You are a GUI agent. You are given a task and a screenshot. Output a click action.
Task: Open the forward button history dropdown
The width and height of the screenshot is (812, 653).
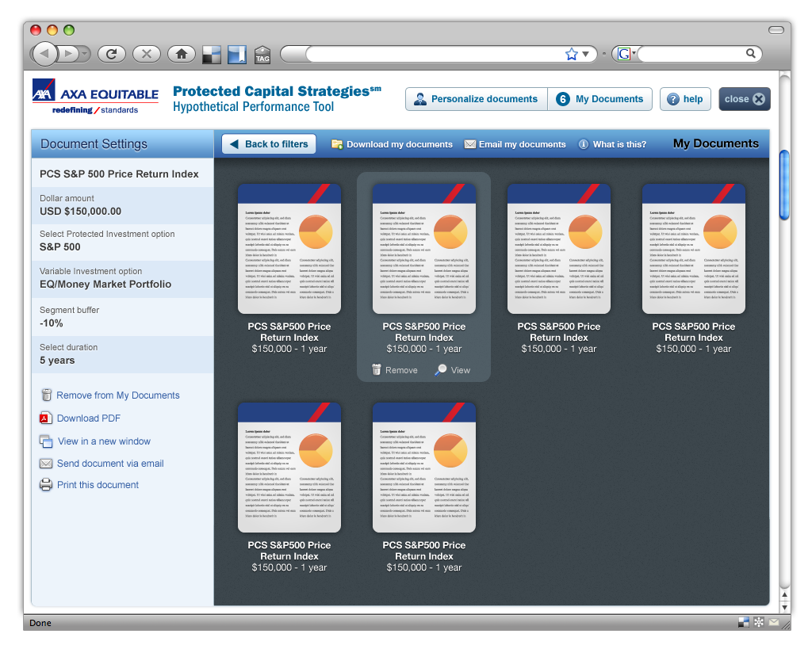(x=84, y=54)
